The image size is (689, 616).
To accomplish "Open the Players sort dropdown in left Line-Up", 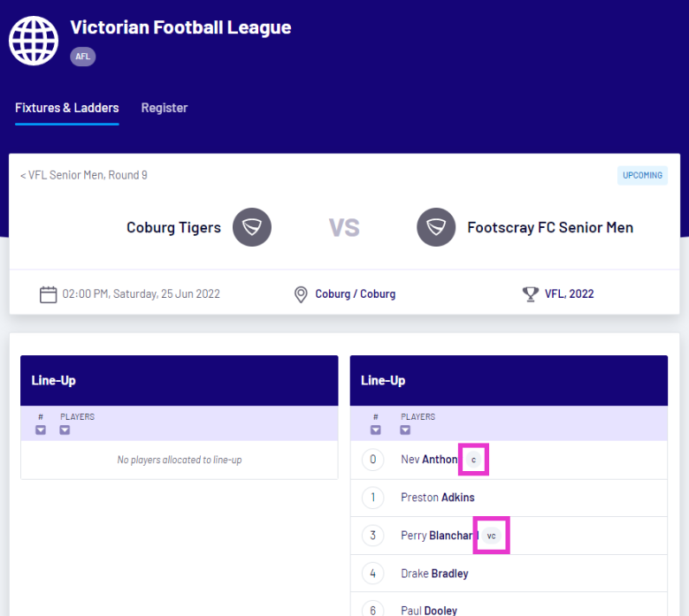I will [65, 430].
